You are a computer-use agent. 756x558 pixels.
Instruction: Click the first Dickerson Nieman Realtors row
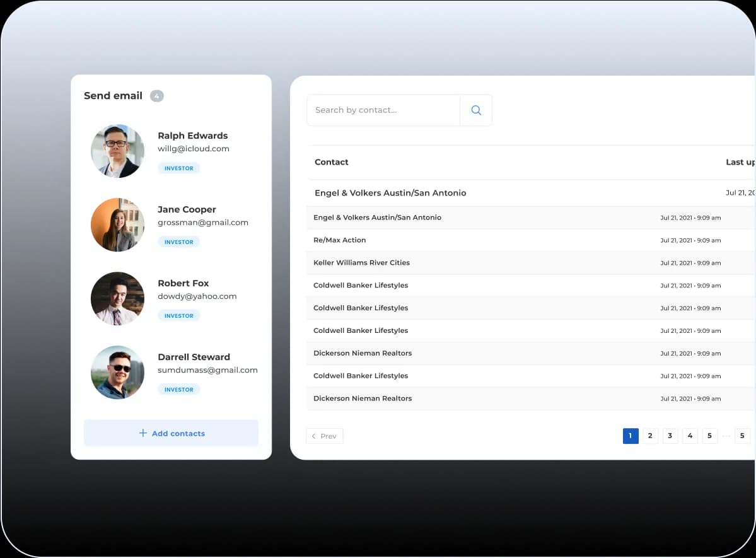pyautogui.click(x=363, y=353)
